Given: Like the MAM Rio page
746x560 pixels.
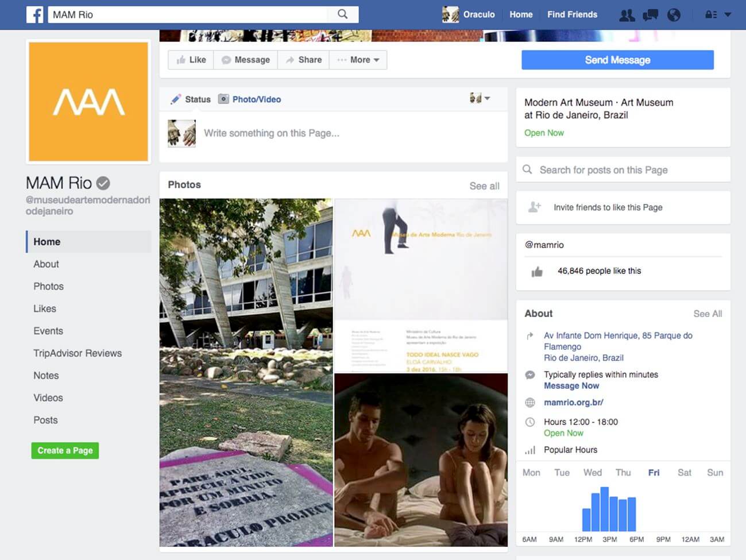Looking at the screenshot, I should (191, 60).
